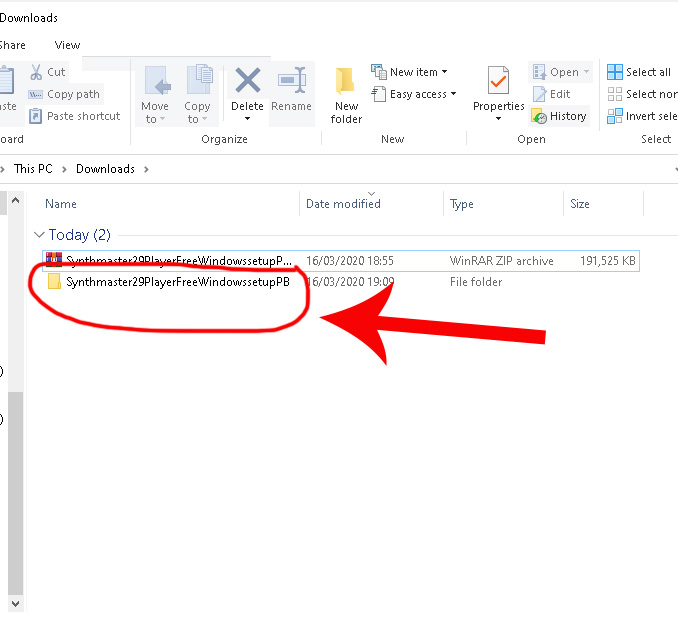Sort files by Size column
The height and width of the screenshot is (626, 678).
580,204
